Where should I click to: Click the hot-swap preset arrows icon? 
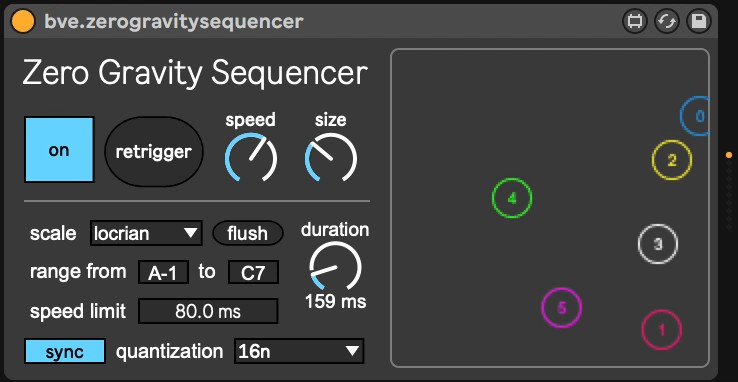[667, 22]
